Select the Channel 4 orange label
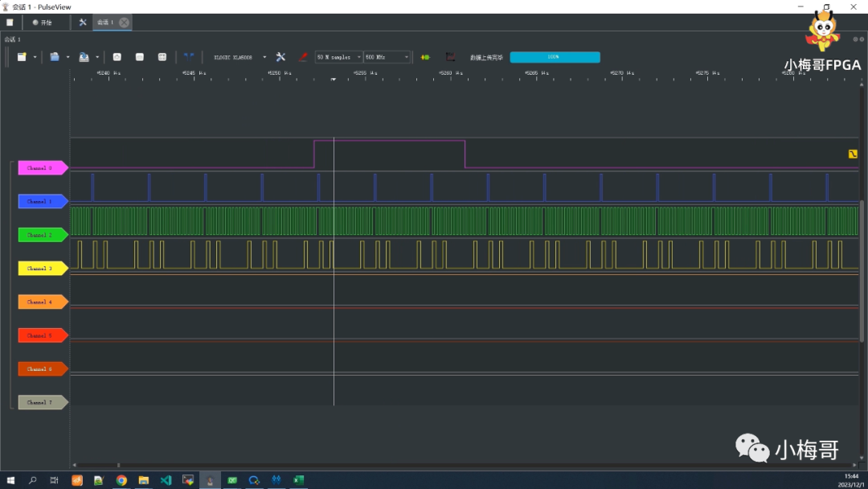This screenshot has width=868, height=489. pyautogui.click(x=43, y=302)
